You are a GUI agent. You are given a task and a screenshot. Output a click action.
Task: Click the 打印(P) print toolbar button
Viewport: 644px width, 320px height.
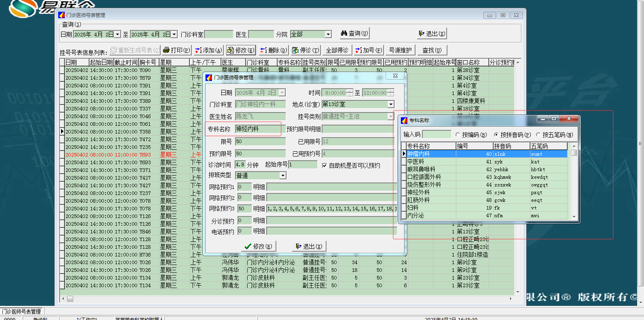(x=176, y=50)
